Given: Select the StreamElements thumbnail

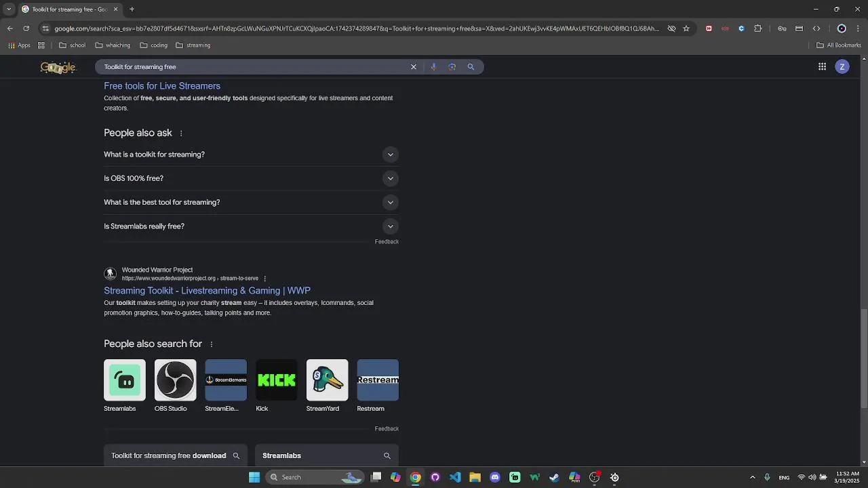Looking at the screenshot, I should (x=226, y=380).
